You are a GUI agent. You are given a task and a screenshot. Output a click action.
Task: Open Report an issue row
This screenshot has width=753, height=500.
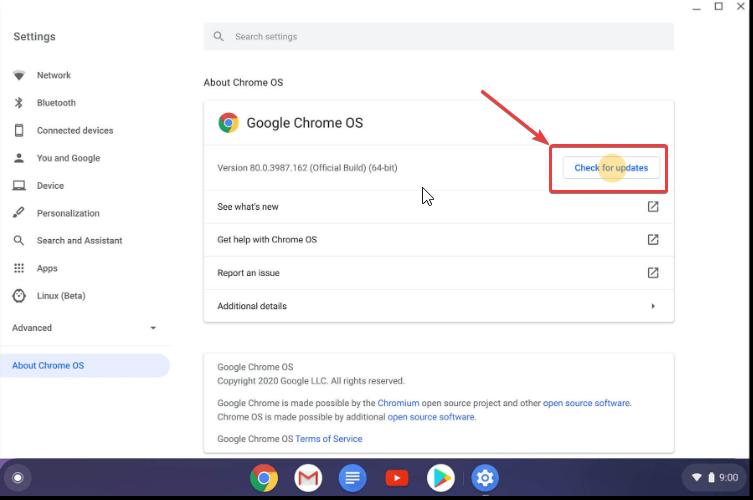click(438, 273)
